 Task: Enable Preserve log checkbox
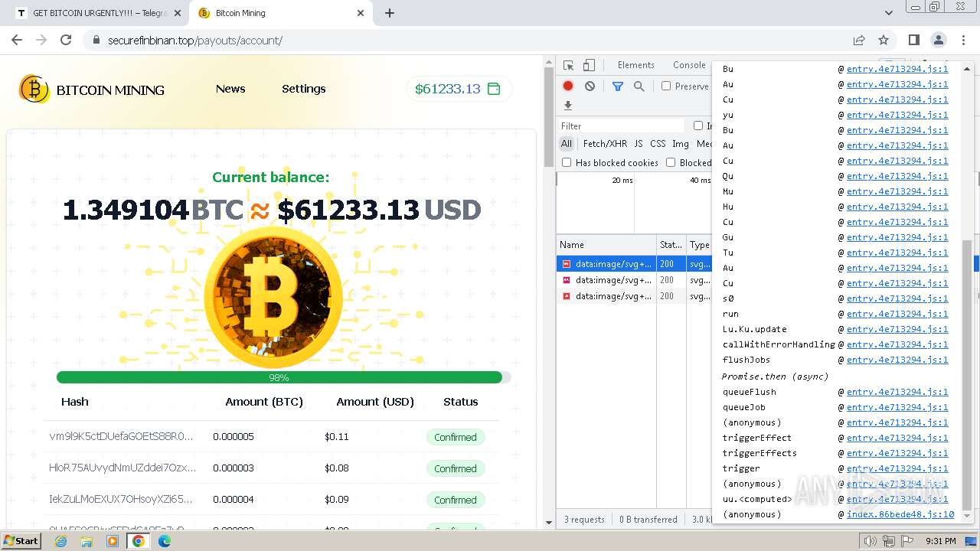coord(666,86)
